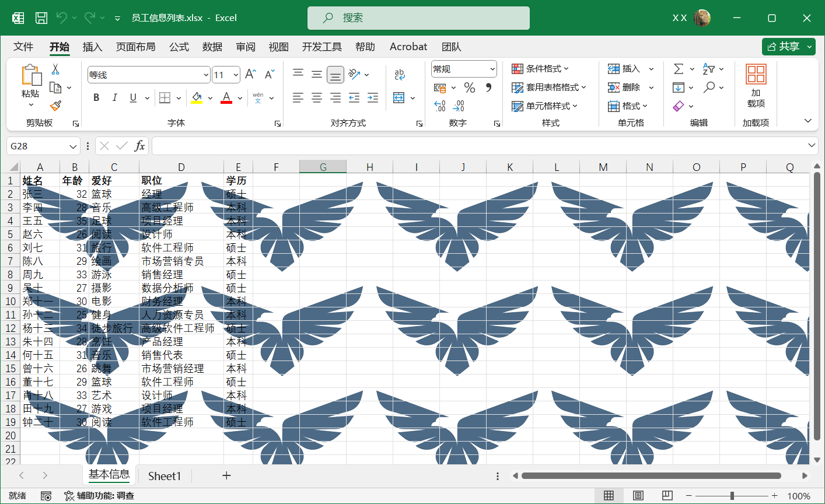Click the wrap text (自动换行) icon

[x=401, y=73]
